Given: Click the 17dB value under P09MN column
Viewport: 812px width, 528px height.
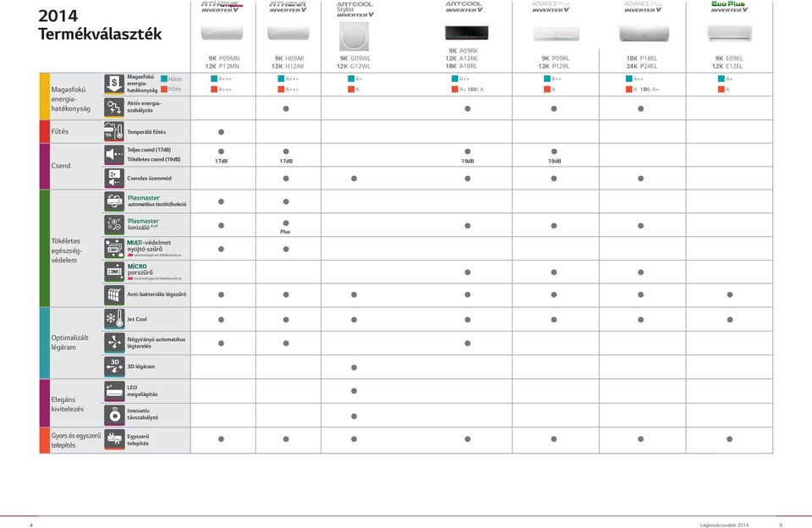Looking at the screenshot, I should point(221,161).
